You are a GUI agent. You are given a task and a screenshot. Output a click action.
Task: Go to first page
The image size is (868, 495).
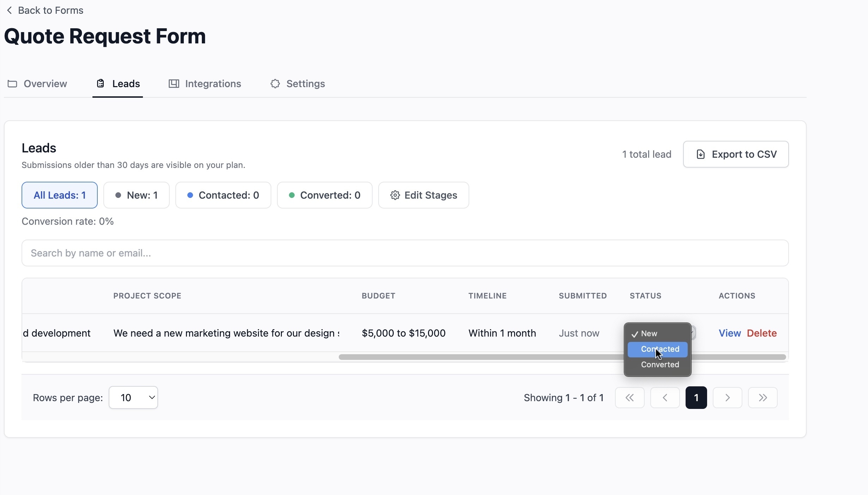630,398
